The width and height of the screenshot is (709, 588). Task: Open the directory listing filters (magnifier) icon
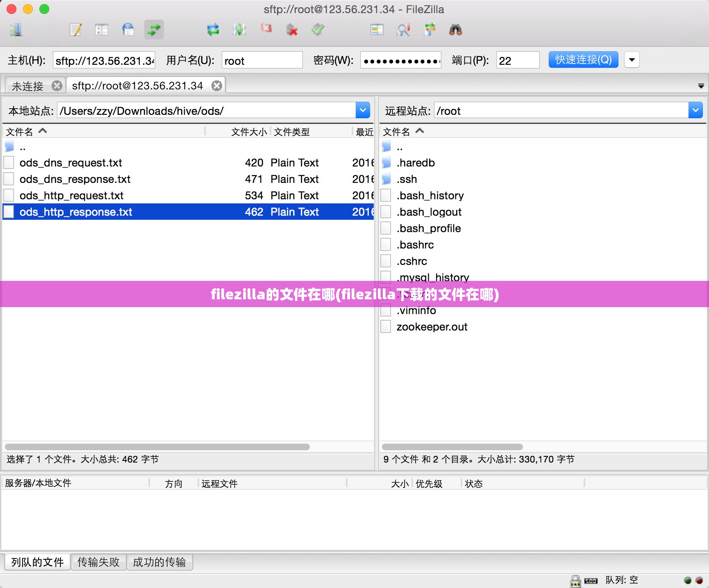coord(403,30)
